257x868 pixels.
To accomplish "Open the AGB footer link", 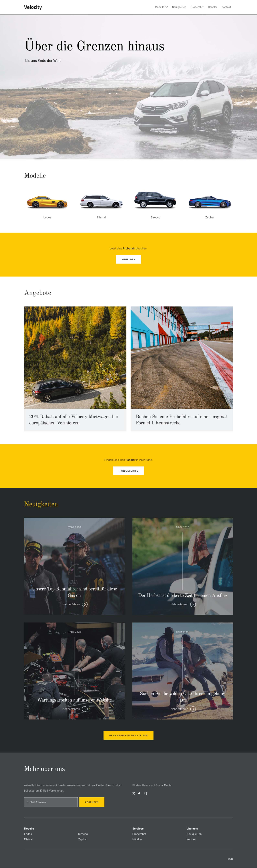I will coord(230,859).
